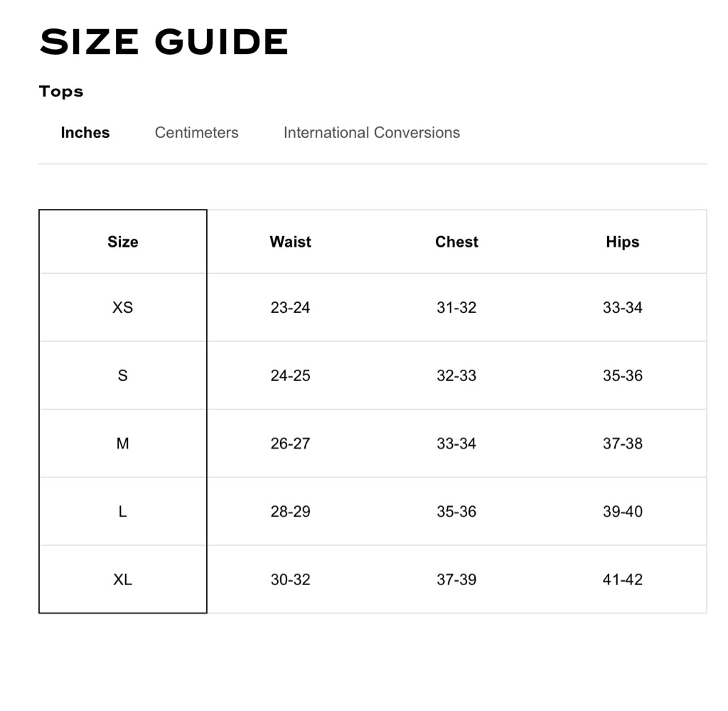
Task: Click the Waist column header
Action: pyautogui.click(x=290, y=242)
